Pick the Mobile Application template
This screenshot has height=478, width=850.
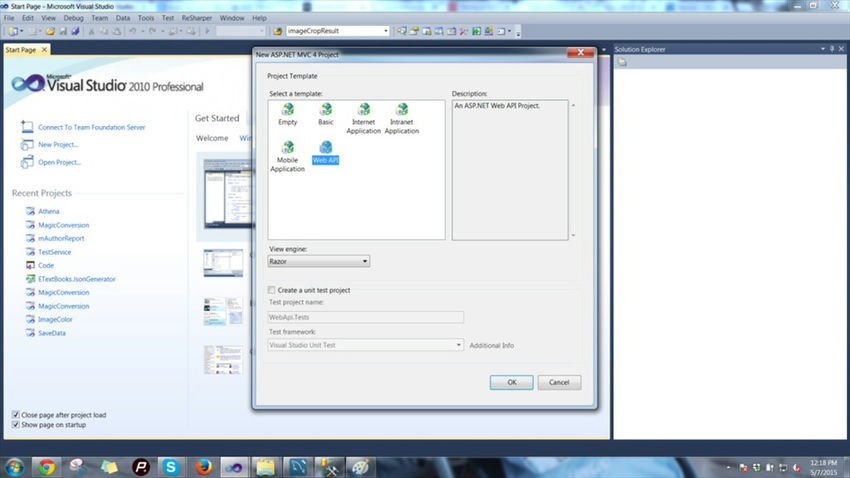click(287, 157)
